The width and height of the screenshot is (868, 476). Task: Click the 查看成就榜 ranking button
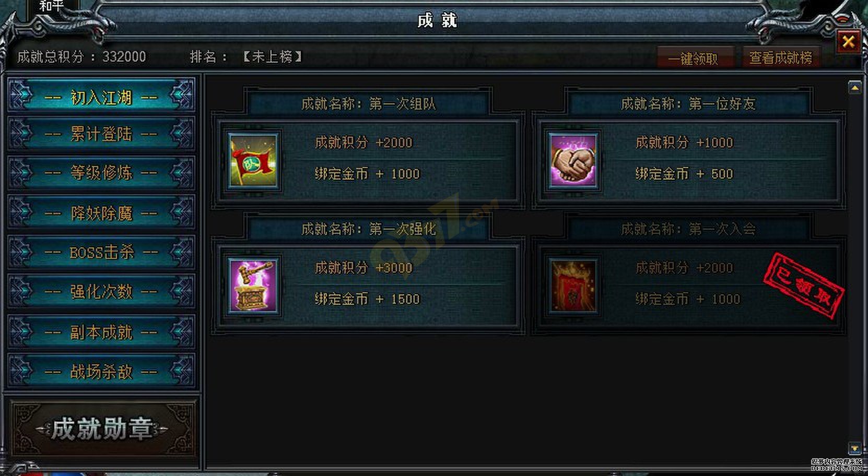pyautogui.click(x=781, y=58)
